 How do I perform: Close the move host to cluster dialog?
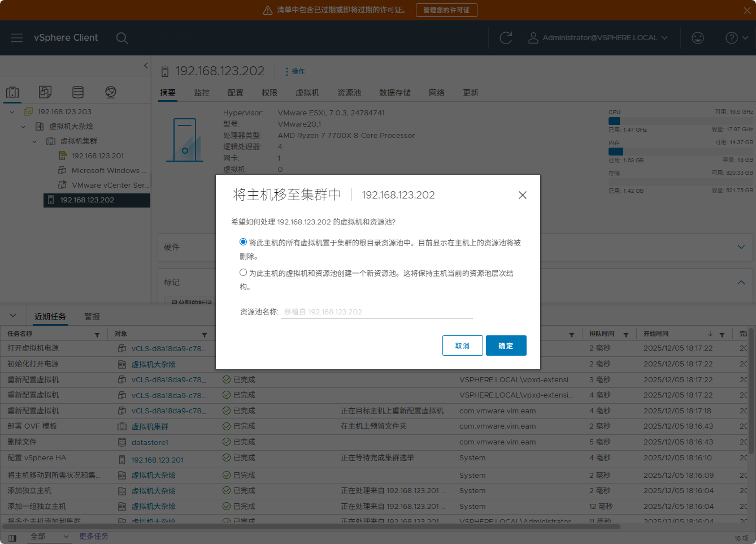[522, 195]
